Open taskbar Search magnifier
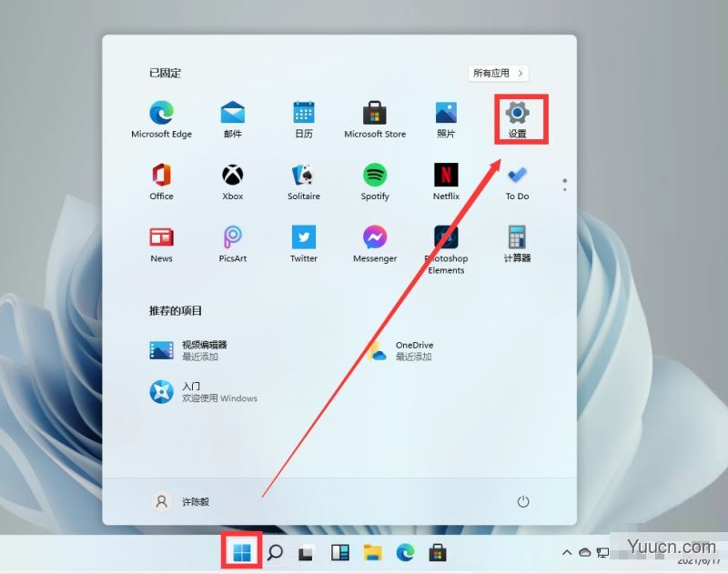This screenshot has width=728, height=574. point(275,552)
